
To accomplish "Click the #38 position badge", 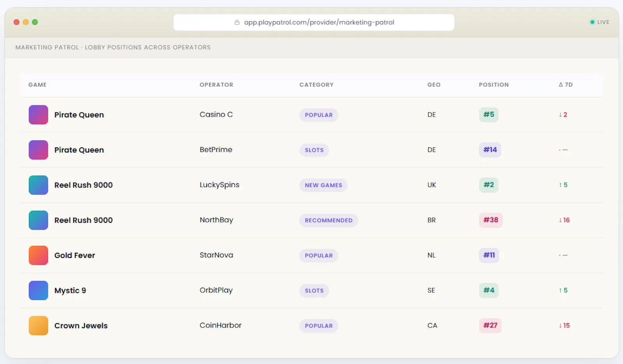I will [491, 220].
